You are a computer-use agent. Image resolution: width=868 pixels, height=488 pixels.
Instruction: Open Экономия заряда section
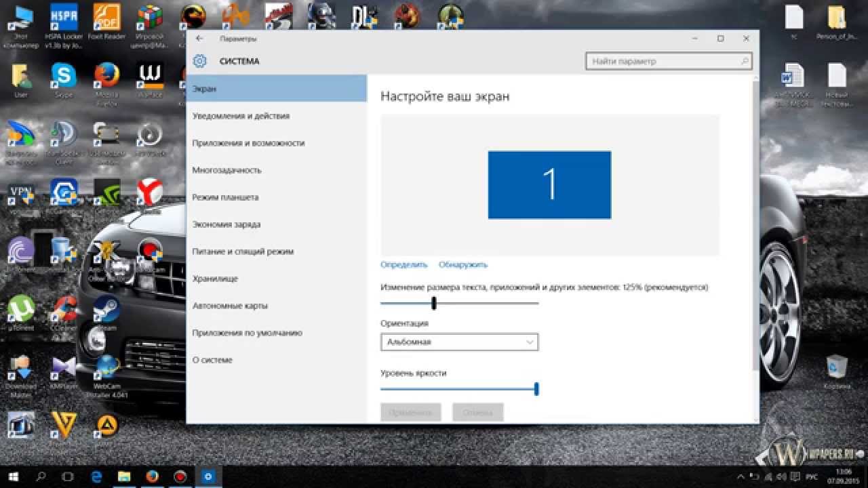(277, 224)
